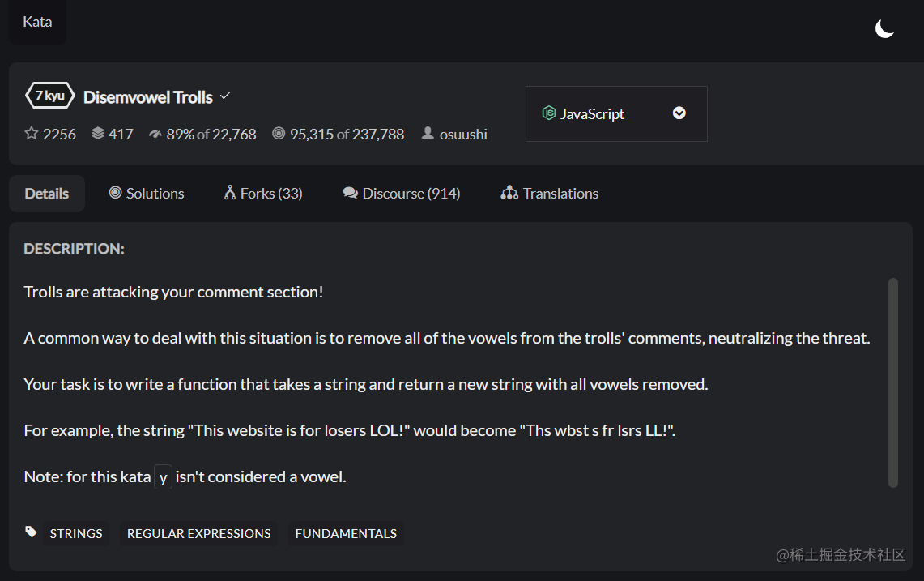Click the REGULAR EXPRESSIONS tag
Viewport: 924px width, 581px height.
199,533
